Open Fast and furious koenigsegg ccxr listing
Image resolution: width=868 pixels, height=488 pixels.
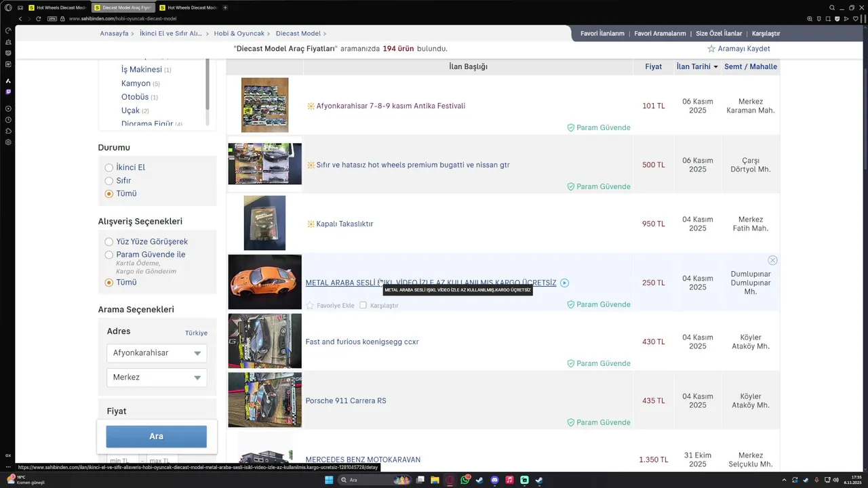[x=362, y=342]
